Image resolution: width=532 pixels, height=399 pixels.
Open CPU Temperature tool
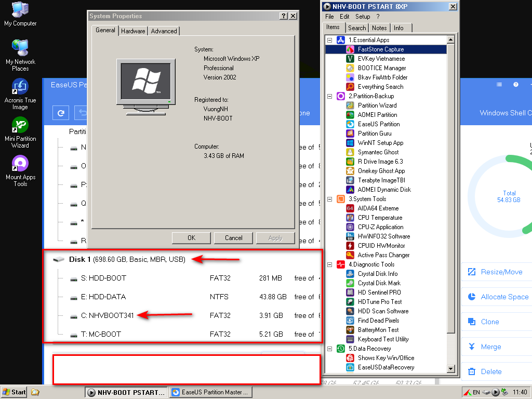(380, 218)
